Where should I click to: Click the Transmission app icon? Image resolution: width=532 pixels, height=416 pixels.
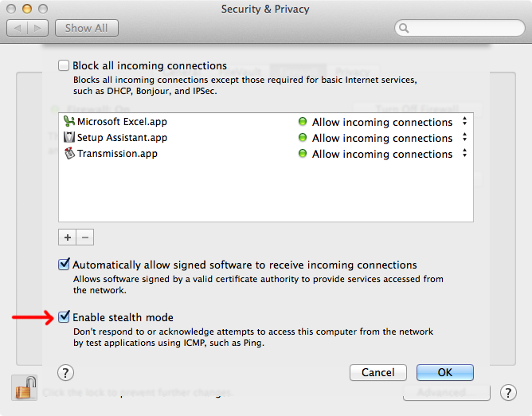(69, 154)
